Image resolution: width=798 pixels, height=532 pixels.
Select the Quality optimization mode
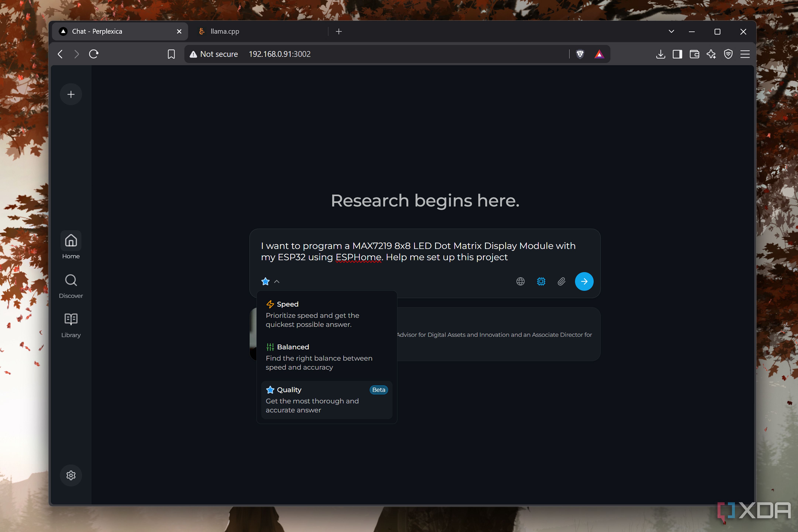[x=327, y=400]
